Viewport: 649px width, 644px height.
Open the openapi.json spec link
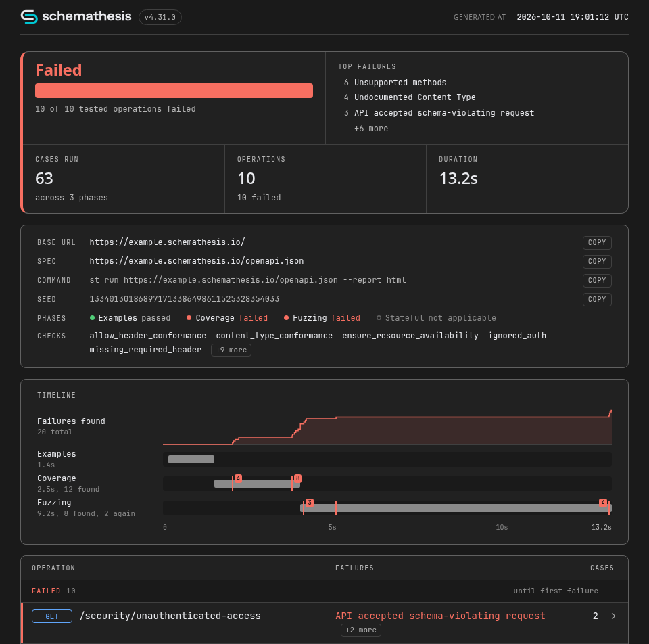(x=197, y=261)
